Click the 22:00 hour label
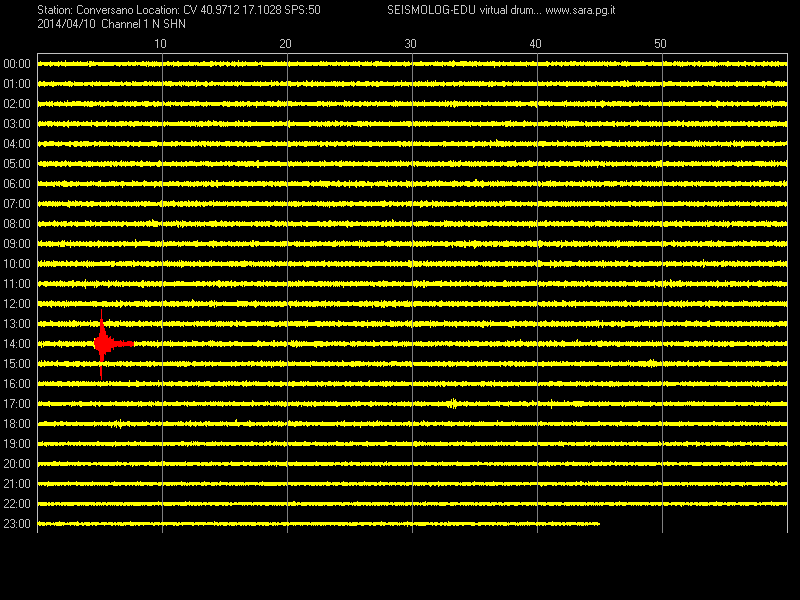 (17, 504)
